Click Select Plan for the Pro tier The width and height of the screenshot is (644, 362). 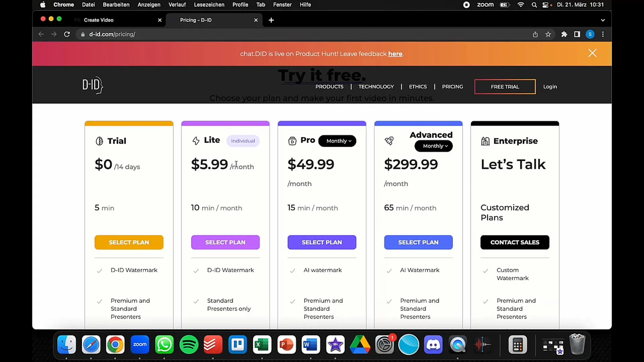[x=322, y=242]
